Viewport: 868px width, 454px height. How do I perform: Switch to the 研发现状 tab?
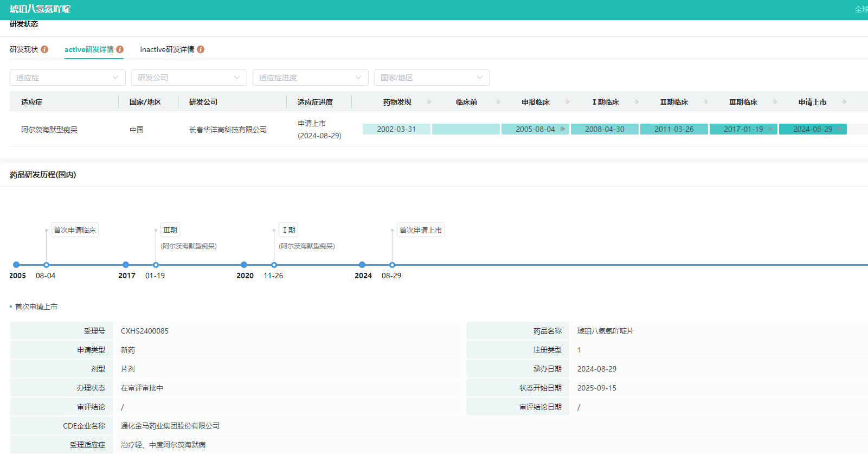[x=24, y=49]
